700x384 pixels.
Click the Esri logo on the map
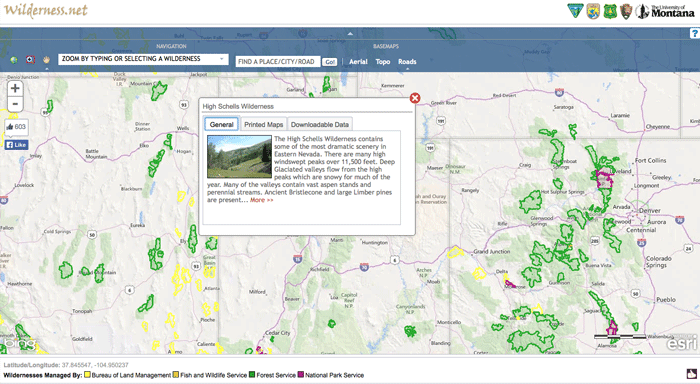[682, 343]
